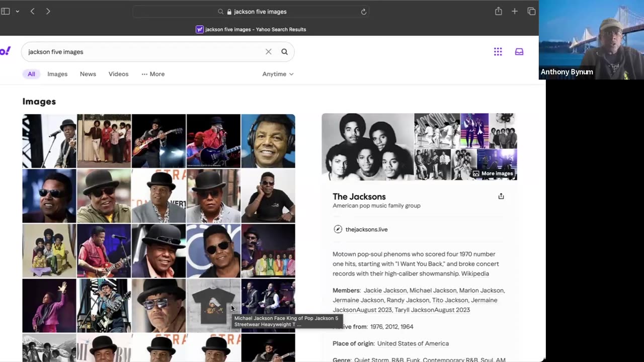Screen dimensions: 644x362
Task: Open the United States of America link
Action: pos(413,343)
